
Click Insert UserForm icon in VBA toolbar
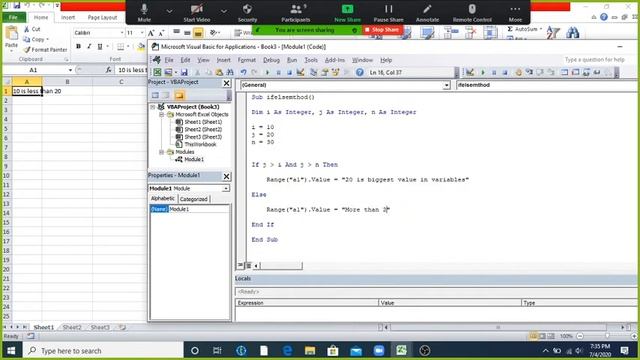pos(168,72)
